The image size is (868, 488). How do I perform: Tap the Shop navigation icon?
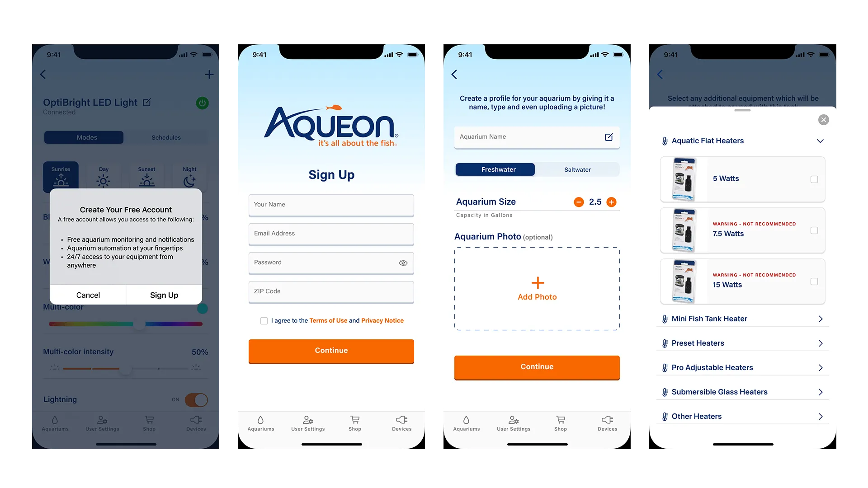[355, 423]
